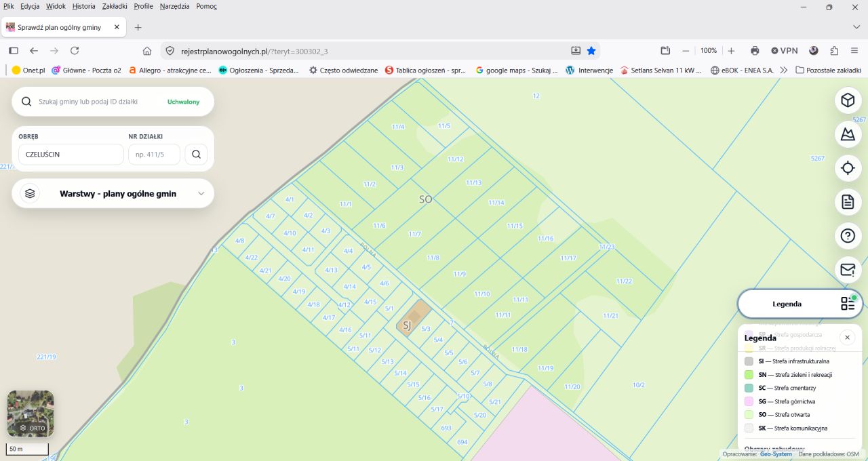Click the SN strefa zieleni swatch

749,375
